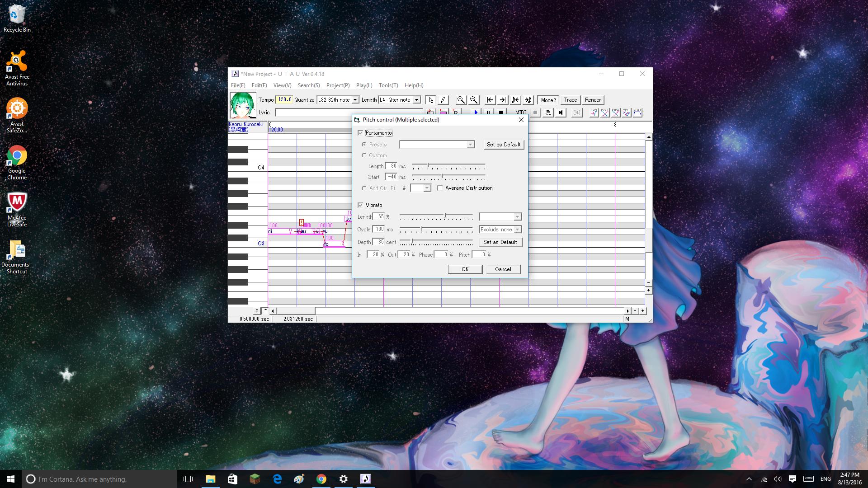This screenshot has width=868, height=488.
Task: Toggle Mode2 pitch editing
Action: 548,100
